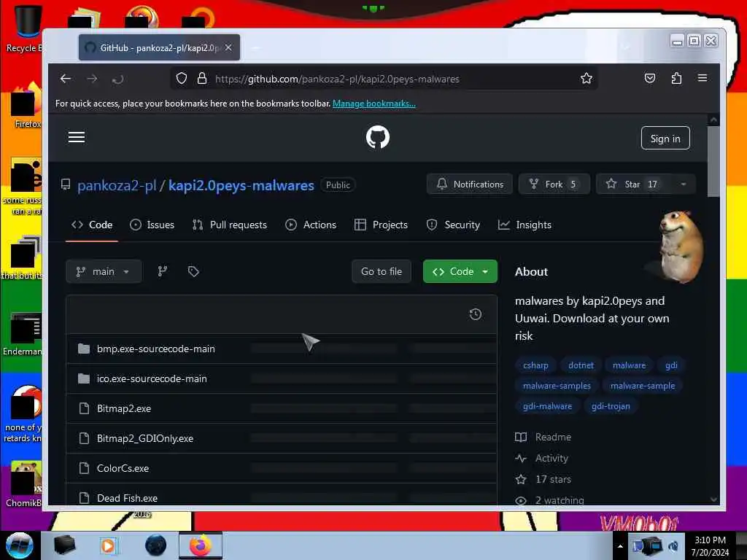Open the pankoza2-pl owner link
Screen dimensions: 747x560
(117, 185)
